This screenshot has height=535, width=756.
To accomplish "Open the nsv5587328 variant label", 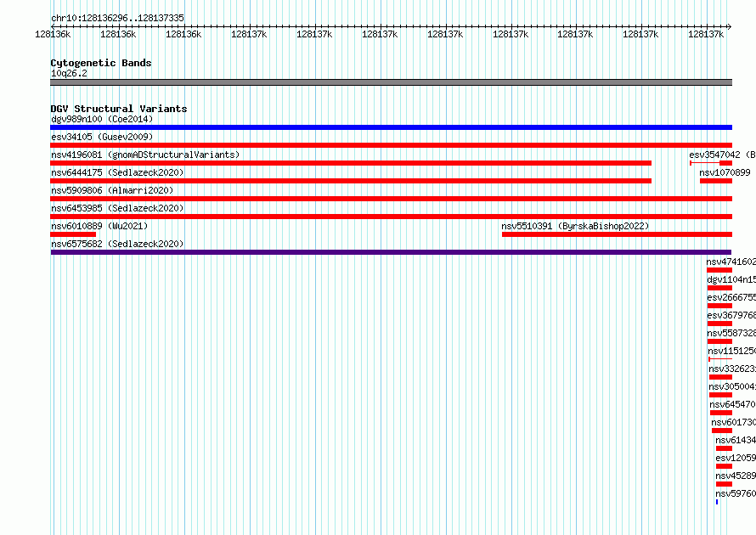I will pos(731,333).
